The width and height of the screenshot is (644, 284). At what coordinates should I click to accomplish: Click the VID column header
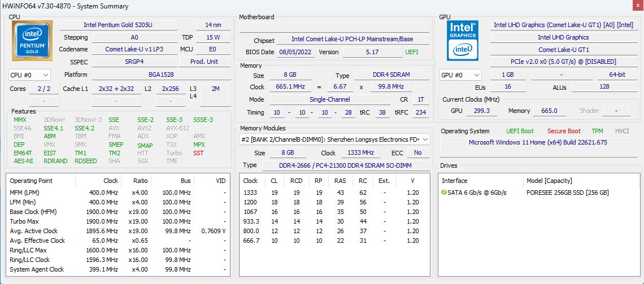211,181
